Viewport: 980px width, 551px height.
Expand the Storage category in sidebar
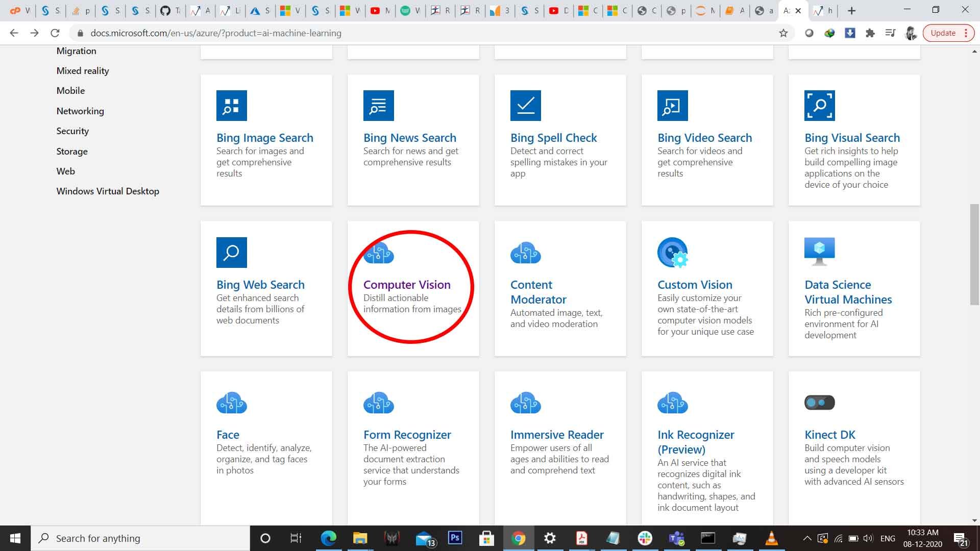[x=72, y=151]
